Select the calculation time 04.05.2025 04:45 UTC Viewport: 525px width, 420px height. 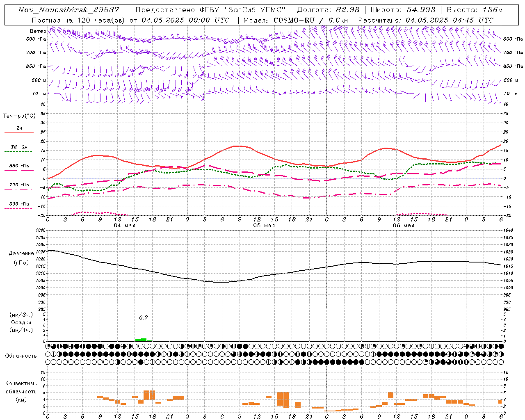450,20
